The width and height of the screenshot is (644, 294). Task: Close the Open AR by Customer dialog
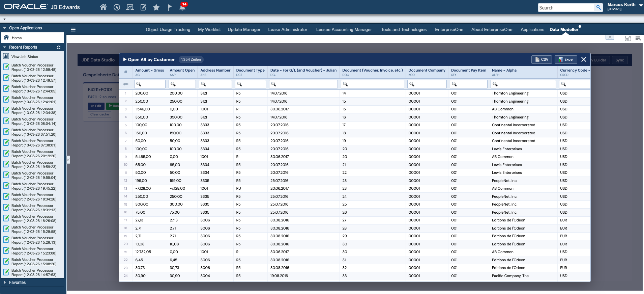(x=584, y=59)
